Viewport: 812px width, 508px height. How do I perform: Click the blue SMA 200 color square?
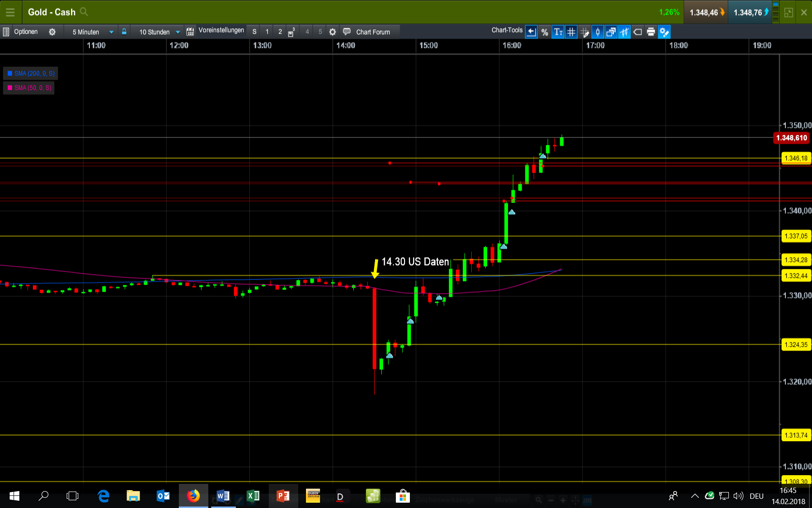point(10,74)
